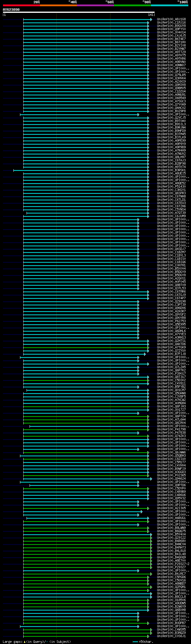Click the white query sequence ruler bar
191x644 pixels.
coord(79,12)
